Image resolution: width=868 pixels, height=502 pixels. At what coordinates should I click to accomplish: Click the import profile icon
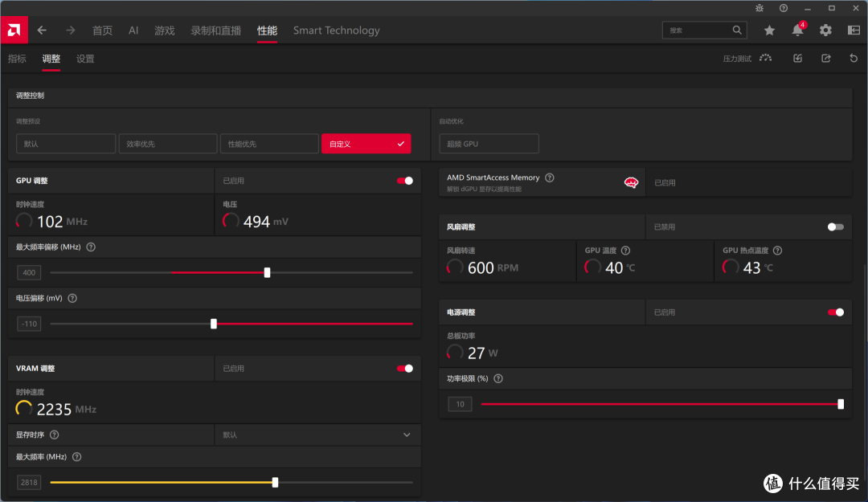click(x=798, y=58)
